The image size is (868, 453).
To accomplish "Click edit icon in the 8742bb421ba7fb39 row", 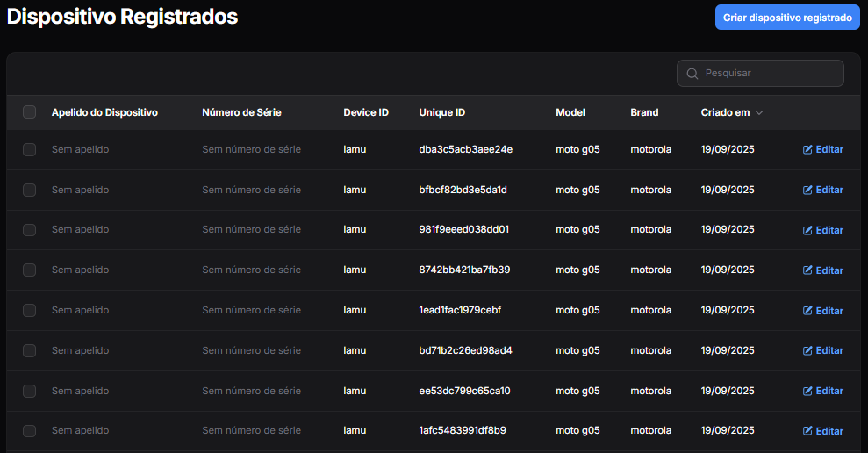I will [x=807, y=271].
